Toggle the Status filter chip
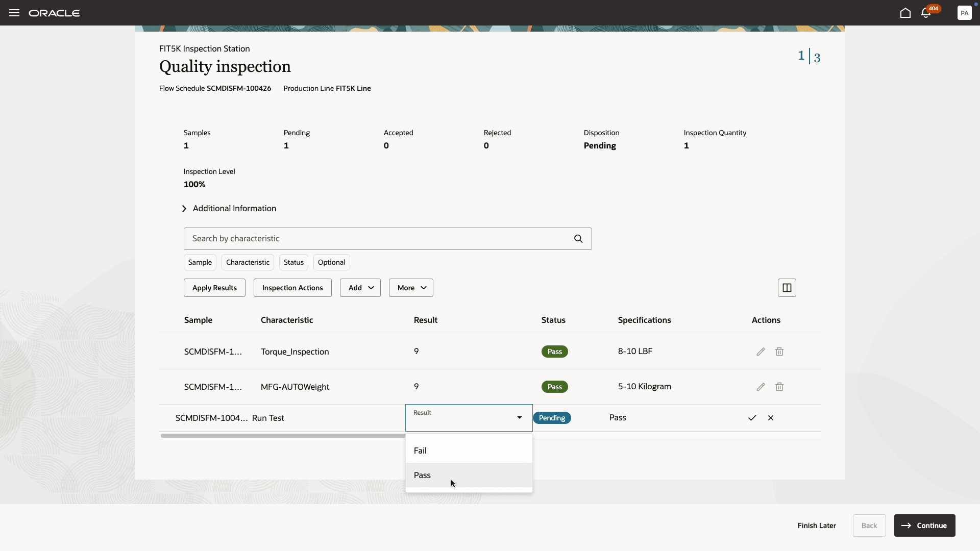 coord(293,262)
